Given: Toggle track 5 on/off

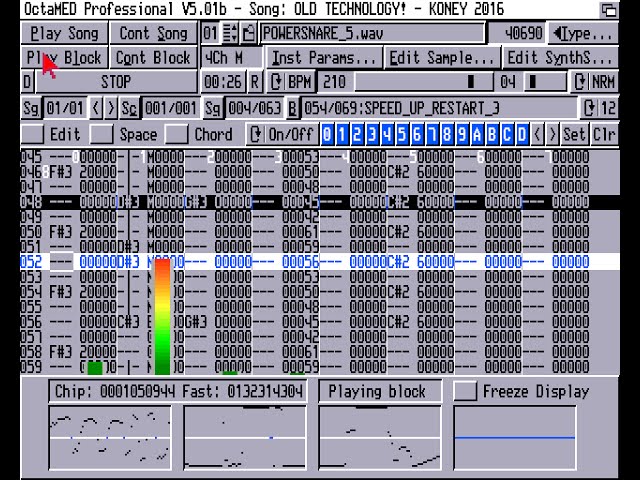Looking at the screenshot, I should point(402,134).
